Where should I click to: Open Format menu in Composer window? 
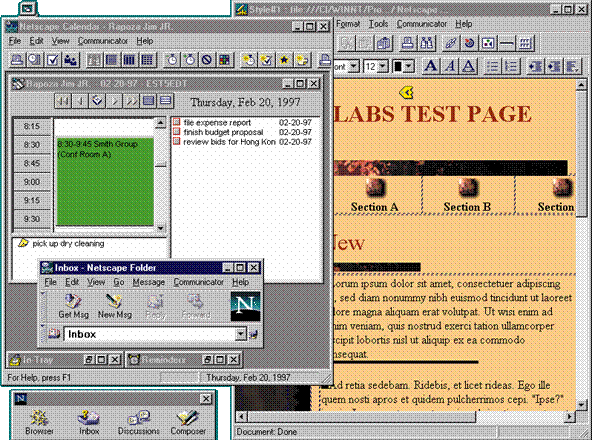[348, 24]
